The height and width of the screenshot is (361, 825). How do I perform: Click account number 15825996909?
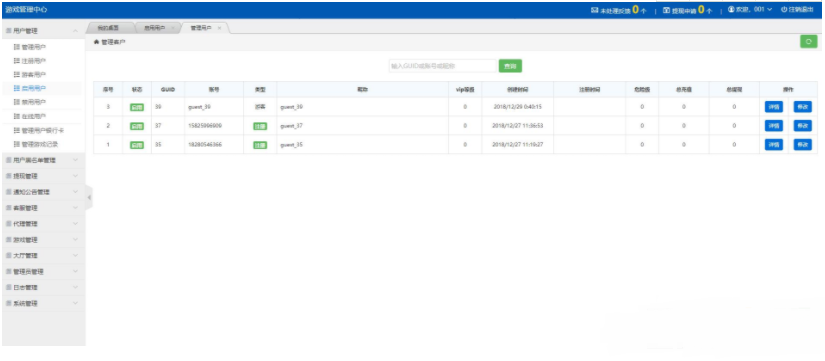pos(204,126)
